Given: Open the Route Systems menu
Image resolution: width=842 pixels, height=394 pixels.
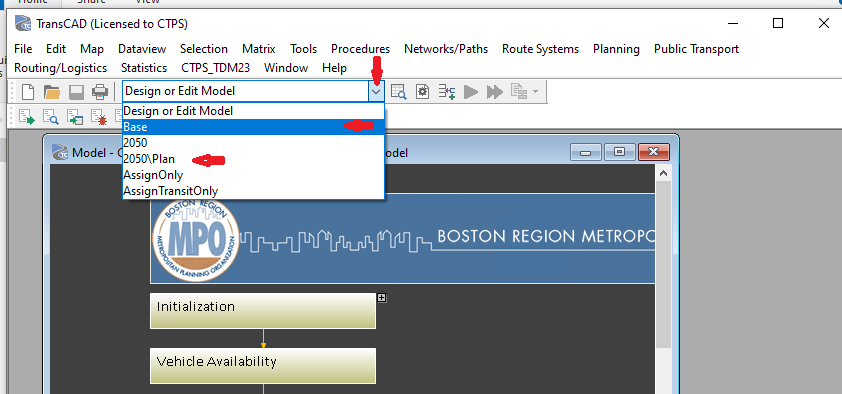Looking at the screenshot, I should (540, 49).
